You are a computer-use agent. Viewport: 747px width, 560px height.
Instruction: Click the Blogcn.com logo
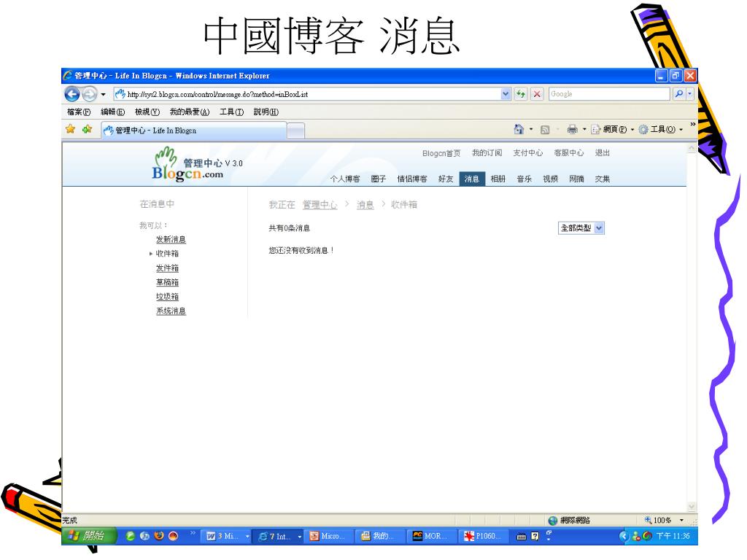188,165
